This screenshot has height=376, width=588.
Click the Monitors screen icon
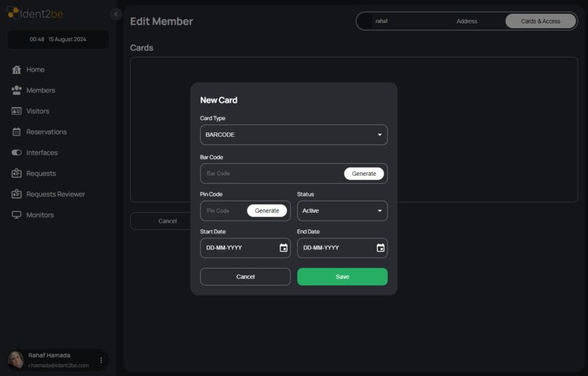[17, 215]
